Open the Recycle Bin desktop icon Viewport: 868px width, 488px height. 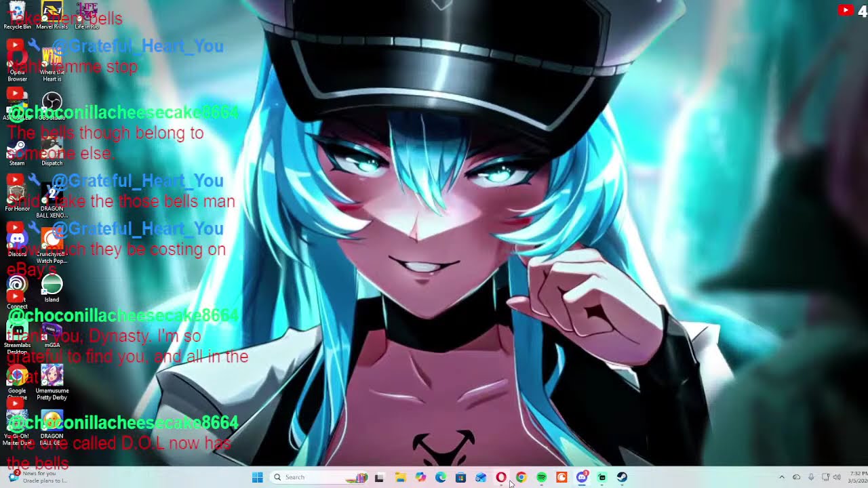17,15
